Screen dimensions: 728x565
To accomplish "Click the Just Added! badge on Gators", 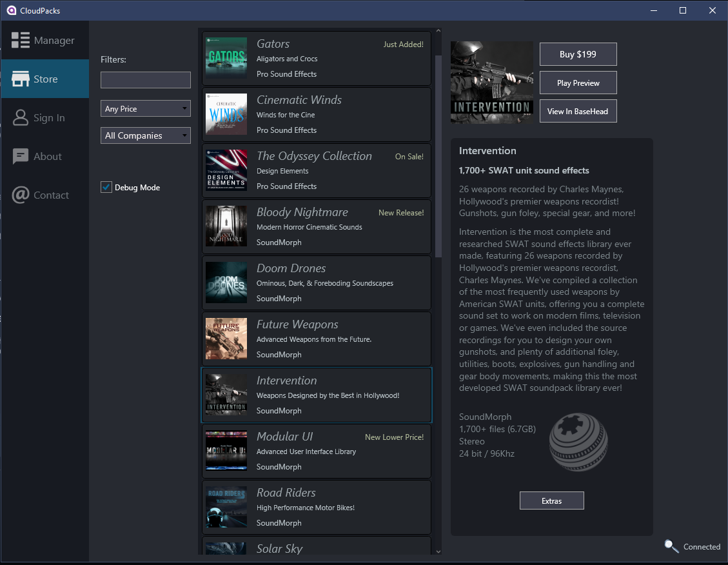I will click(404, 45).
